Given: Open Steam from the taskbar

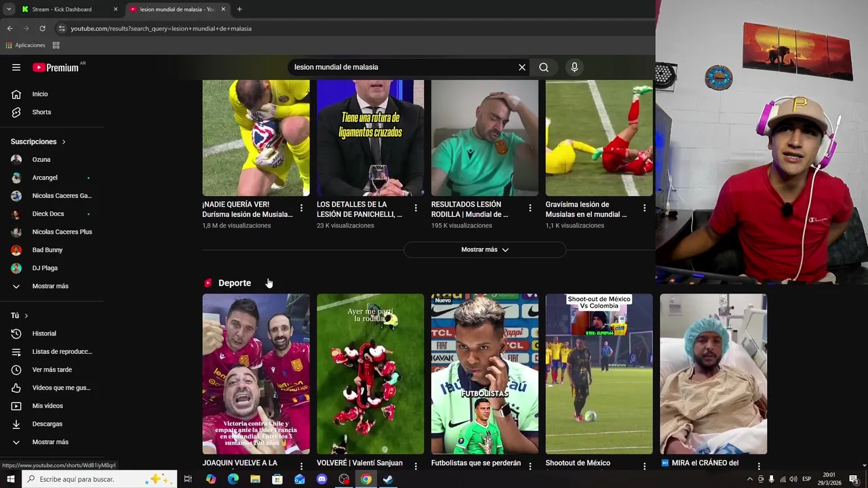Looking at the screenshot, I should (x=388, y=479).
